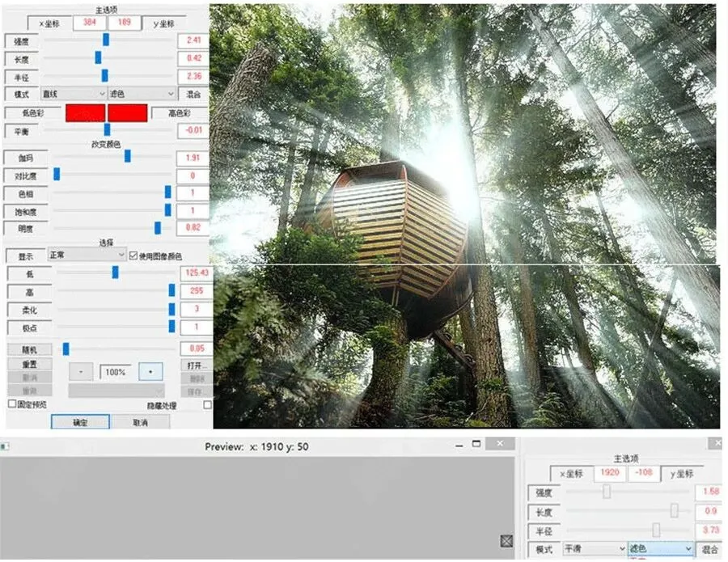Open the 正常 display dropdown
Screen dimensions: 728x562
pyautogui.click(x=87, y=255)
